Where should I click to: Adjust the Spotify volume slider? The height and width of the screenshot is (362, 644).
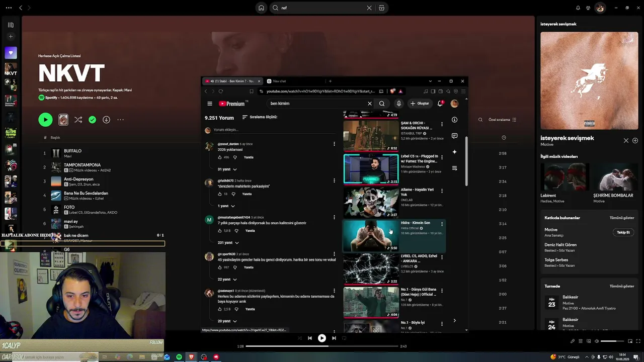coord(612,341)
